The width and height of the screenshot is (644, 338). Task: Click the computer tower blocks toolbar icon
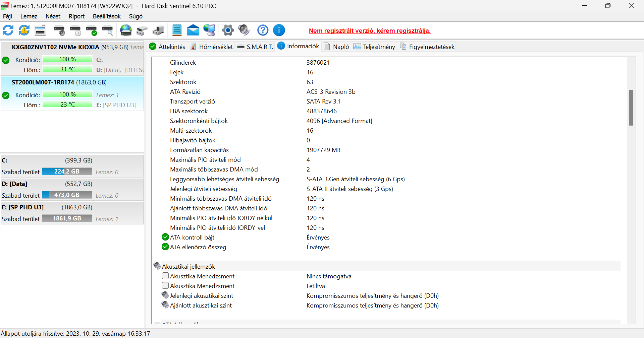[x=158, y=30]
